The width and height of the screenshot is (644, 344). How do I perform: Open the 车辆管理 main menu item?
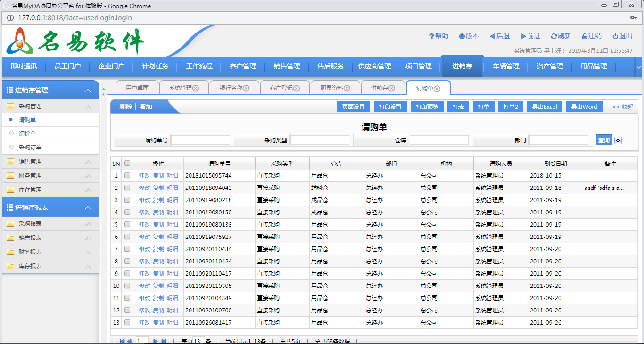[x=506, y=66]
